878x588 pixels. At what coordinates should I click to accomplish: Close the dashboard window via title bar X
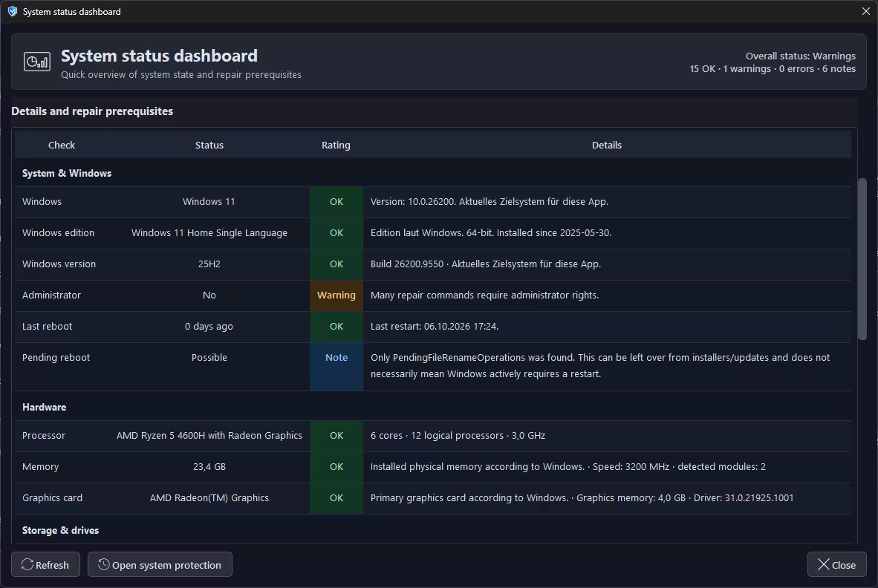tap(865, 11)
